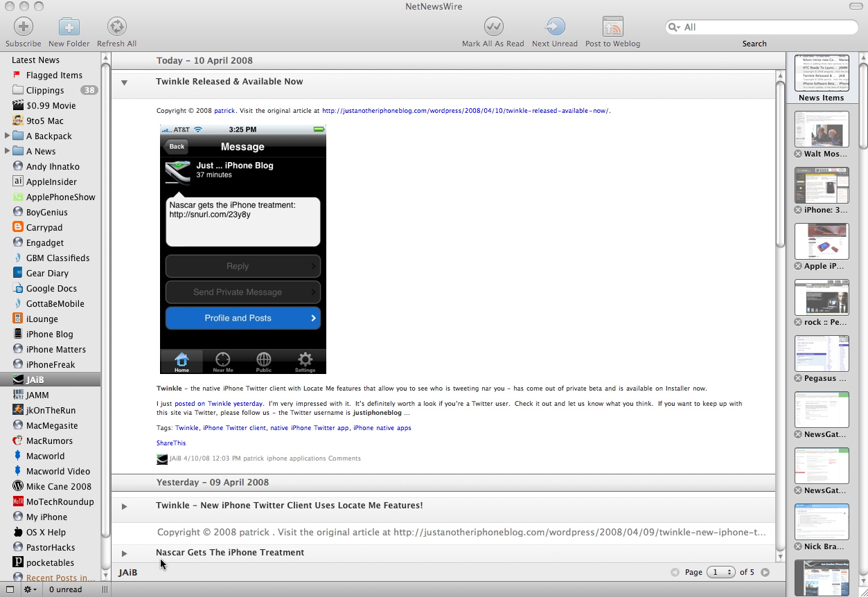Collapse the Twinkle Released & Available Now article
The height and width of the screenshot is (597, 868).
[124, 82]
